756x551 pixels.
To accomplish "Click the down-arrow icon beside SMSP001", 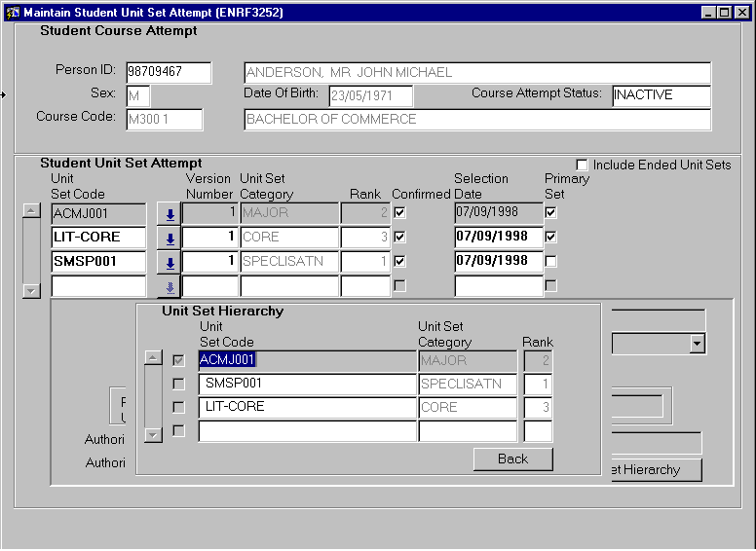I will [x=170, y=262].
